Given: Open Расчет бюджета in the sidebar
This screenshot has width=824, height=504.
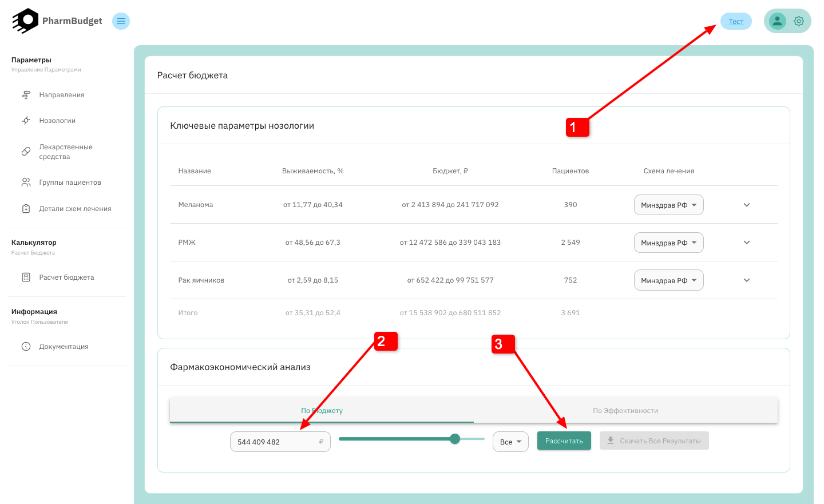Looking at the screenshot, I should tap(68, 277).
